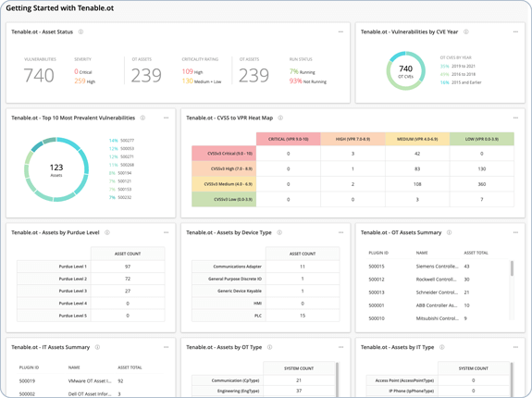Select the 14% 500277 legend entry
Screen dimensions: 532x398
(121, 141)
